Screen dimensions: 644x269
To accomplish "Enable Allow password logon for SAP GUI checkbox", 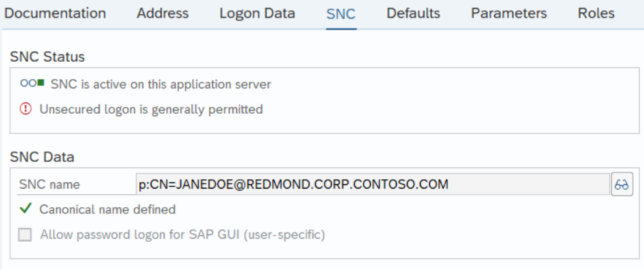I will (x=25, y=235).
